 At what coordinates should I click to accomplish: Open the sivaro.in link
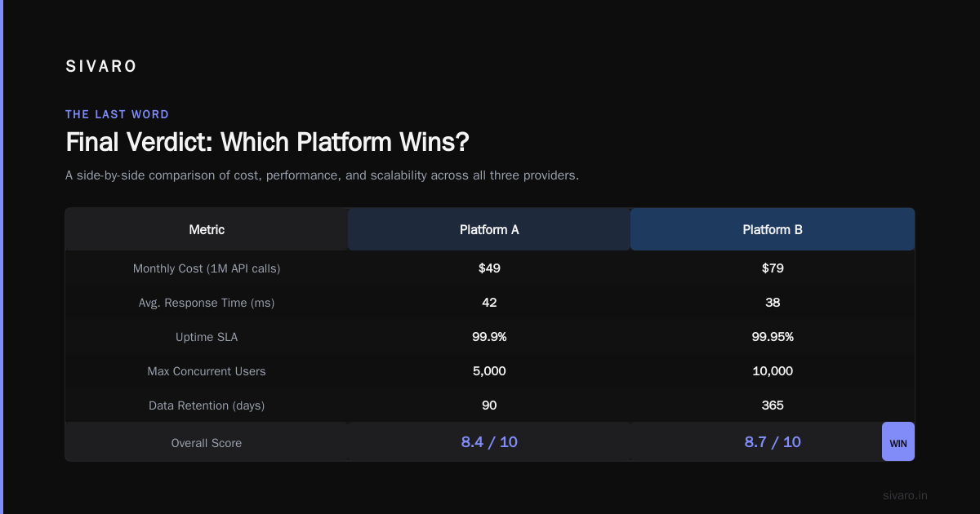[906, 495]
